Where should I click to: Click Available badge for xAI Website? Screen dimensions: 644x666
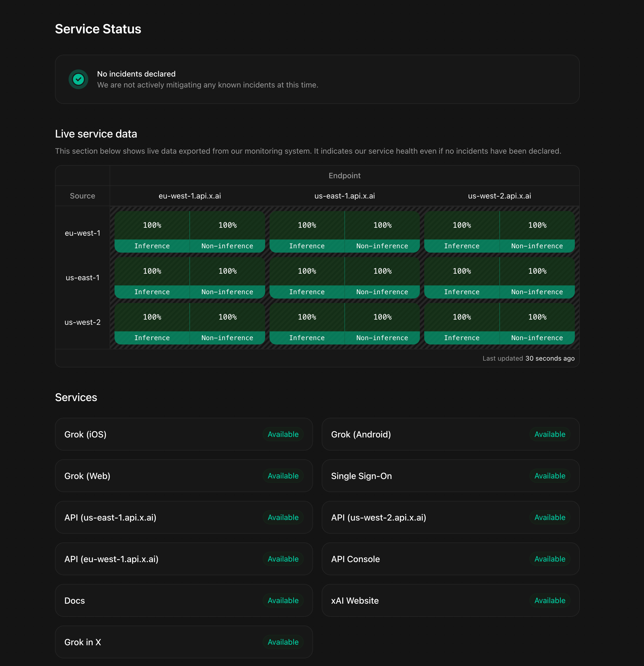(550, 600)
